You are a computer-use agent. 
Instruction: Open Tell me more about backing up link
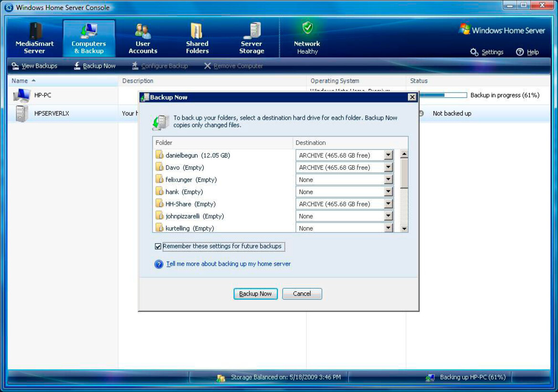click(x=228, y=264)
